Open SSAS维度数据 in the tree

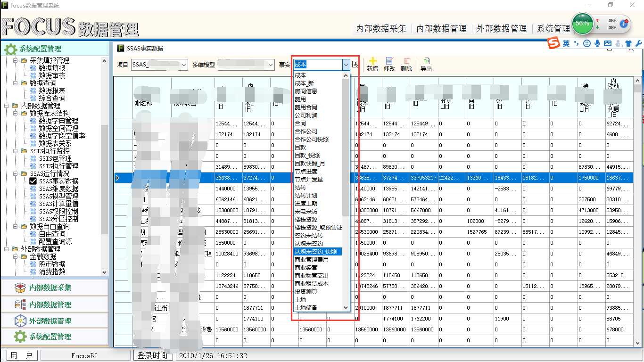[x=58, y=189]
